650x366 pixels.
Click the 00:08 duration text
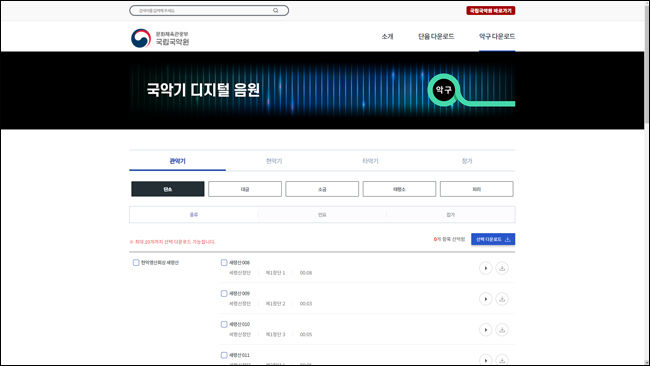tap(306, 273)
